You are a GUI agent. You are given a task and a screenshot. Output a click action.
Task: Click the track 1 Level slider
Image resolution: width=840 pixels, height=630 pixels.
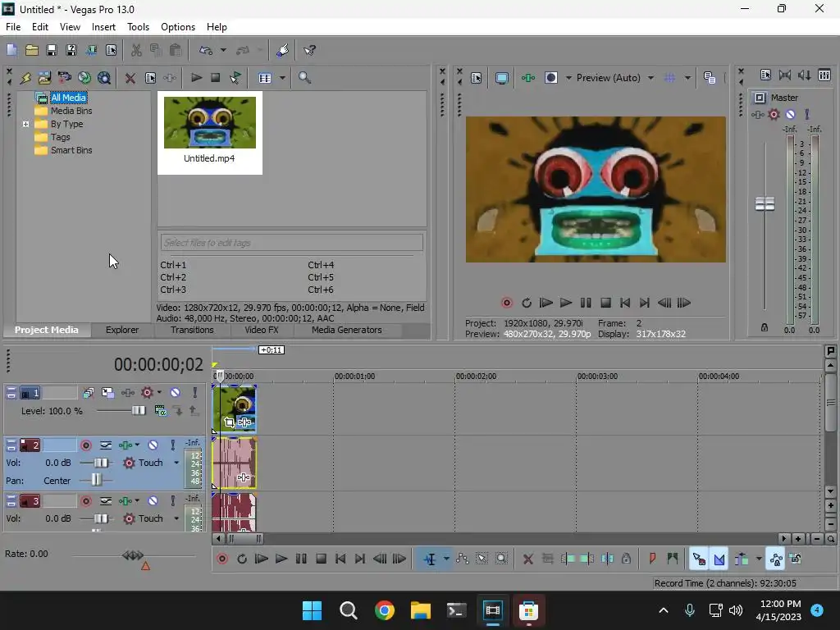[139, 411]
